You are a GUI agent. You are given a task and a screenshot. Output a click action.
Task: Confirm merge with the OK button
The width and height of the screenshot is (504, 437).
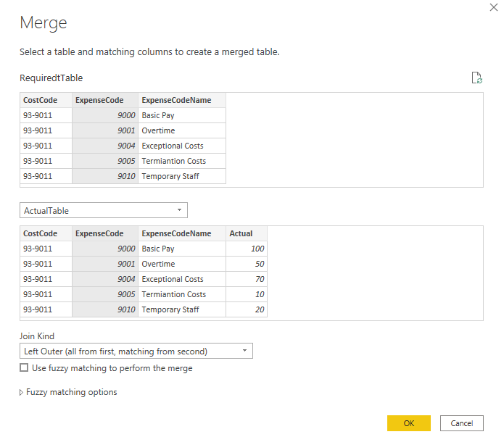tap(409, 423)
